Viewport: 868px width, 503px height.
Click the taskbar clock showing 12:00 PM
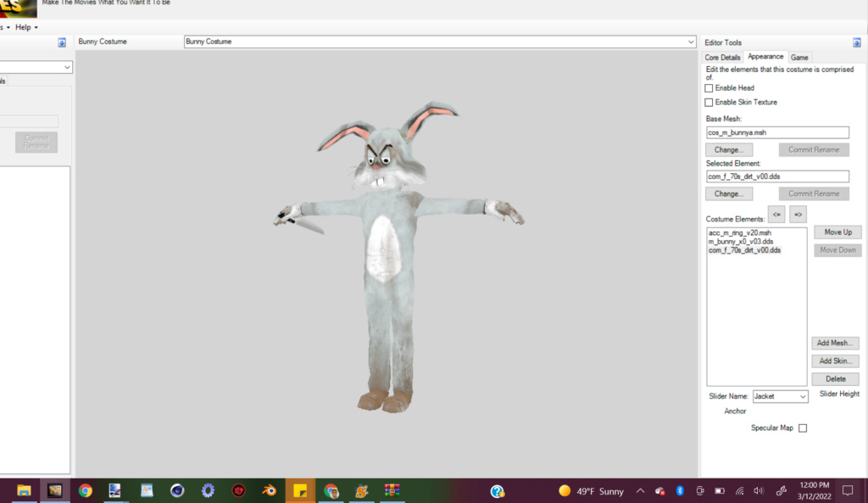(815, 491)
